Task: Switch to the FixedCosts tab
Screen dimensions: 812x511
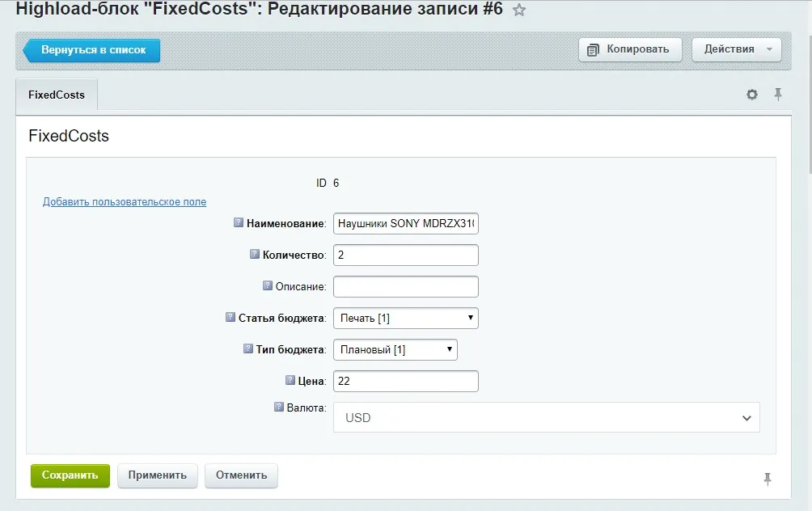Action: pyautogui.click(x=56, y=95)
